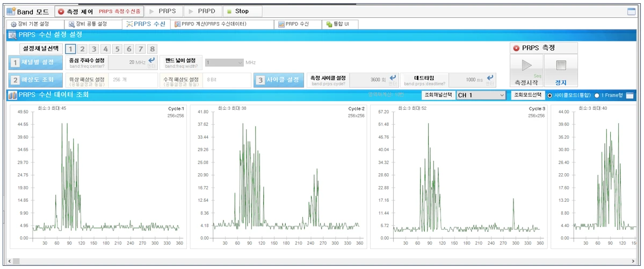This screenshot has height=269, width=644.
Task: Click the horizontal scrollbar right arrow
Action: coord(633,261)
